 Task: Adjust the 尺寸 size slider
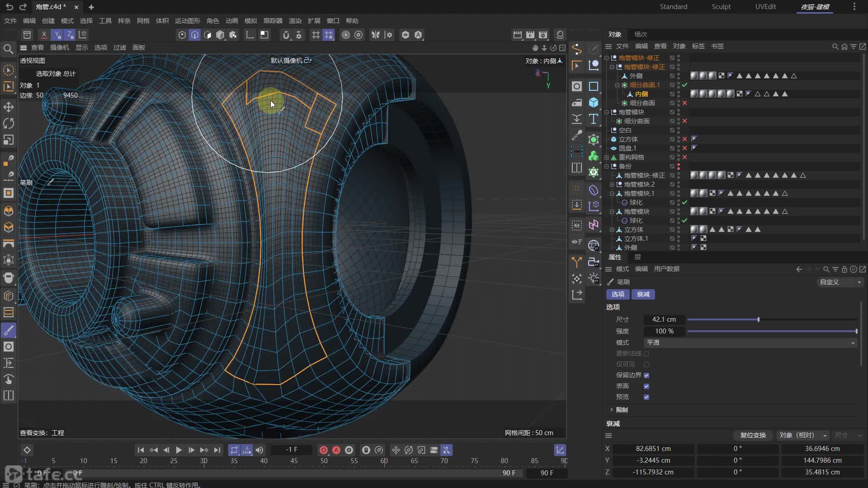(x=759, y=319)
